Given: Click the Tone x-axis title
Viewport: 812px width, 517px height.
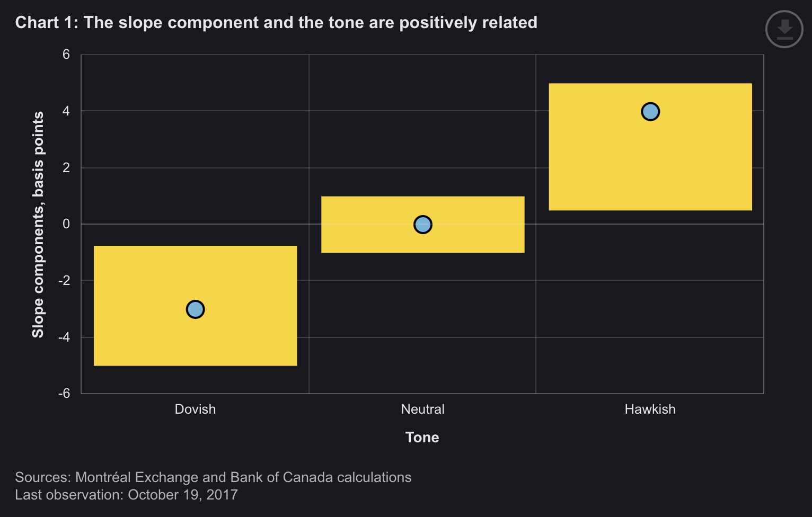Looking at the screenshot, I should [422, 437].
